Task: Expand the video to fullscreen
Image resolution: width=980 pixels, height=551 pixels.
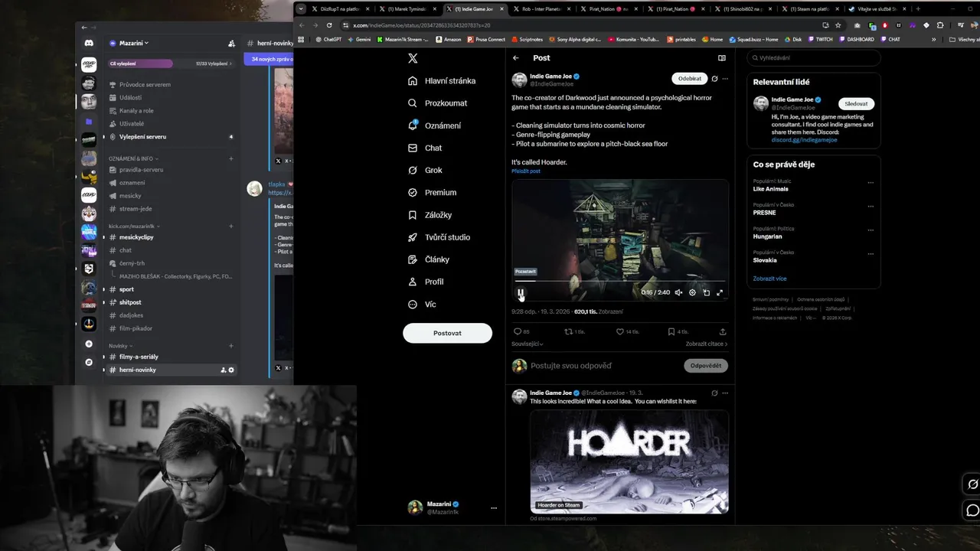Action: [x=720, y=292]
